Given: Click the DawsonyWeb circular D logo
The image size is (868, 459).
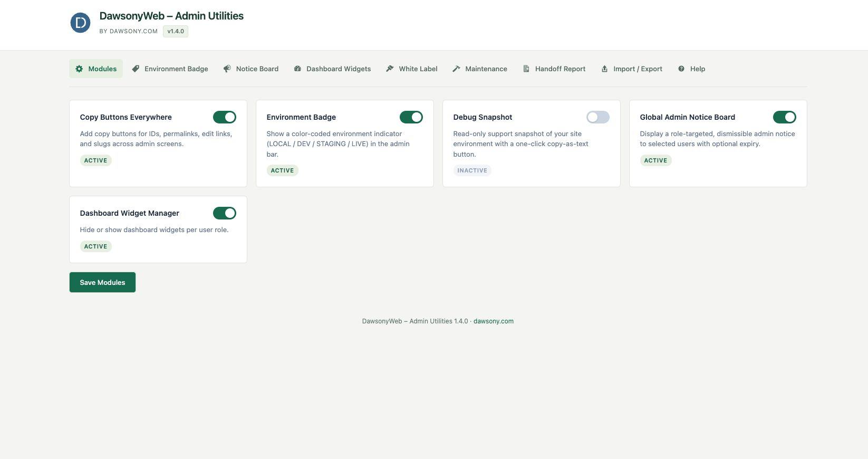Looking at the screenshot, I should (x=80, y=23).
